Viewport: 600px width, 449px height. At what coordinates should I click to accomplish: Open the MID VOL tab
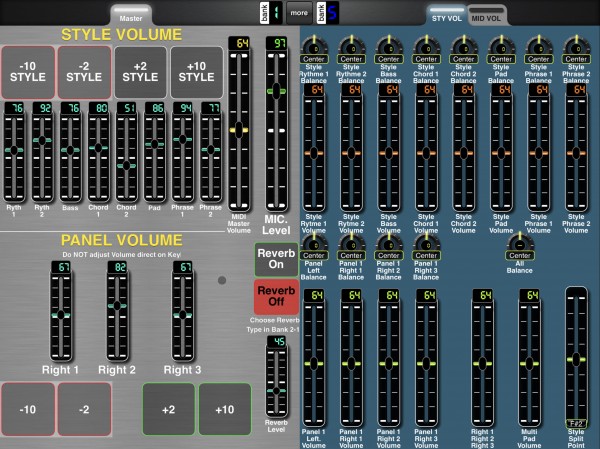pos(486,16)
